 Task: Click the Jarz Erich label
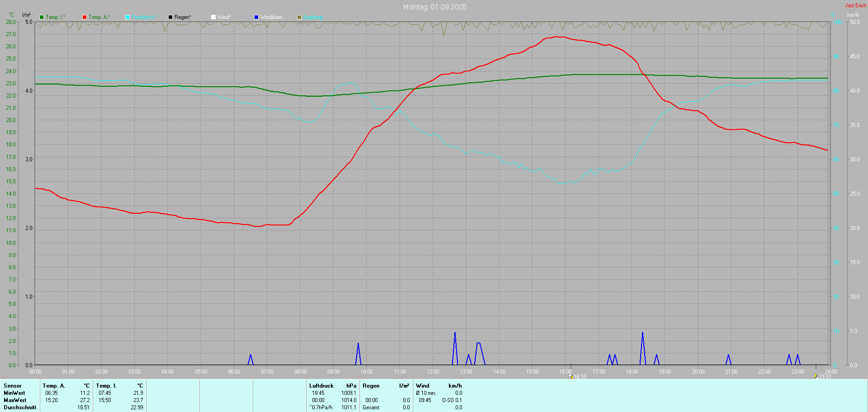coord(856,5)
